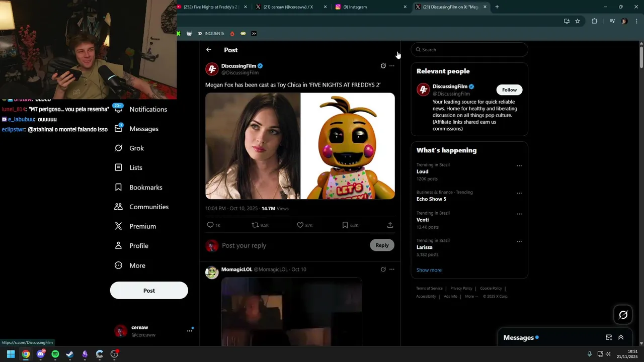The width and height of the screenshot is (644, 362).
Task: Open Discord from the taskbar
Action: tap(40, 354)
